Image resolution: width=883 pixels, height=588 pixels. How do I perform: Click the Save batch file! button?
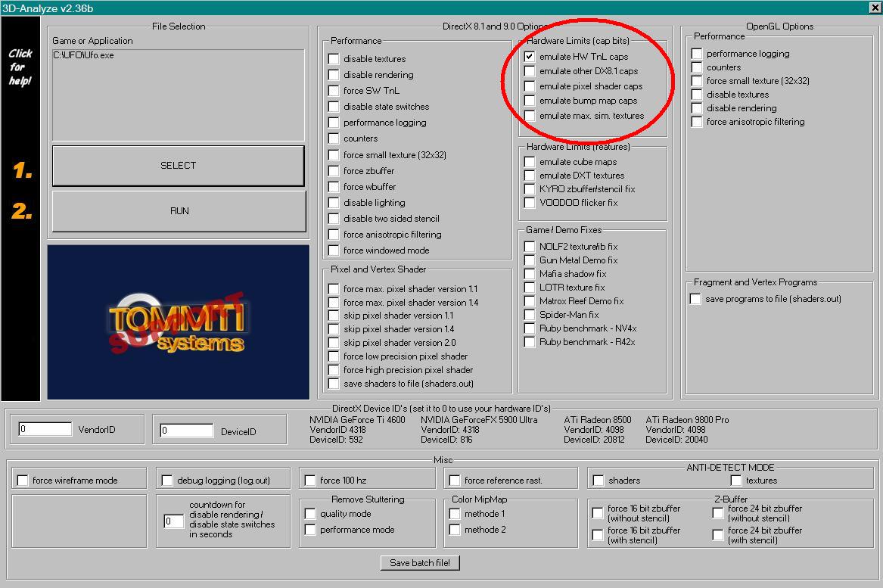pyautogui.click(x=420, y=563)
